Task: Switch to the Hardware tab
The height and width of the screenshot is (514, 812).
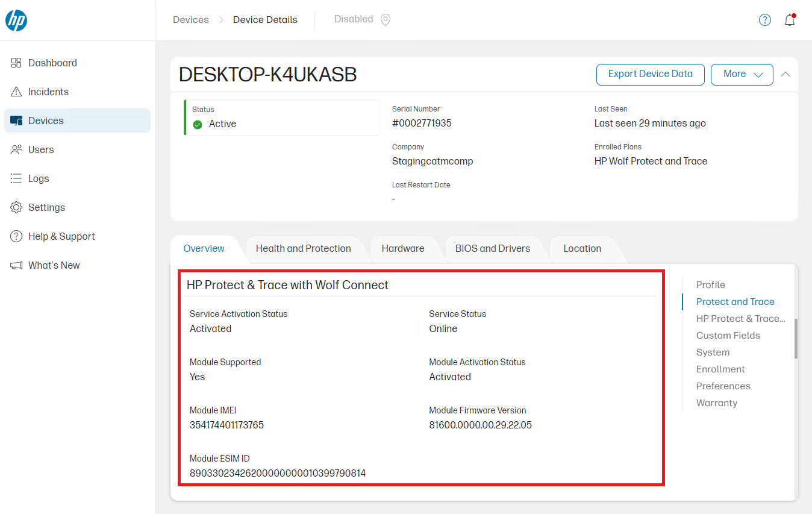Action: tap(402, 248)
